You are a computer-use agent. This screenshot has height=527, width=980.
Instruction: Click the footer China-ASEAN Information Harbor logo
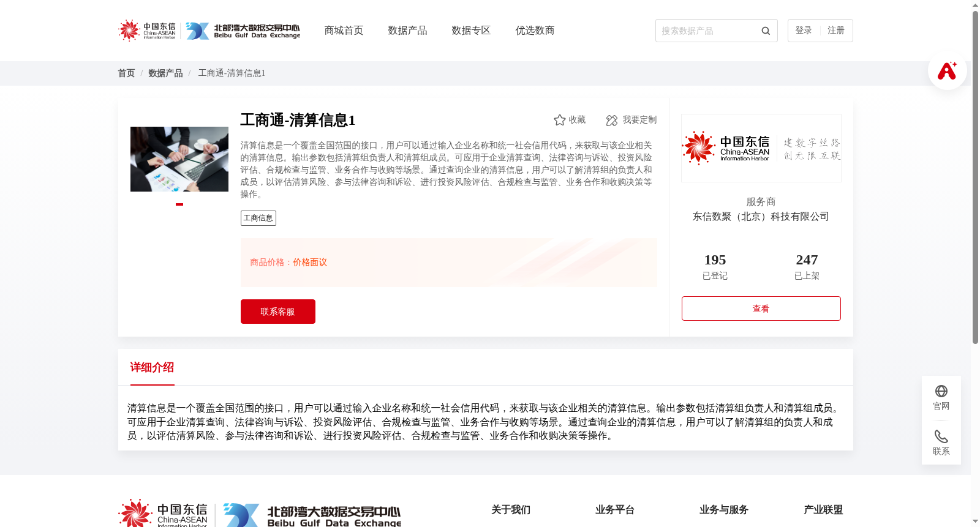click(163, 514)
